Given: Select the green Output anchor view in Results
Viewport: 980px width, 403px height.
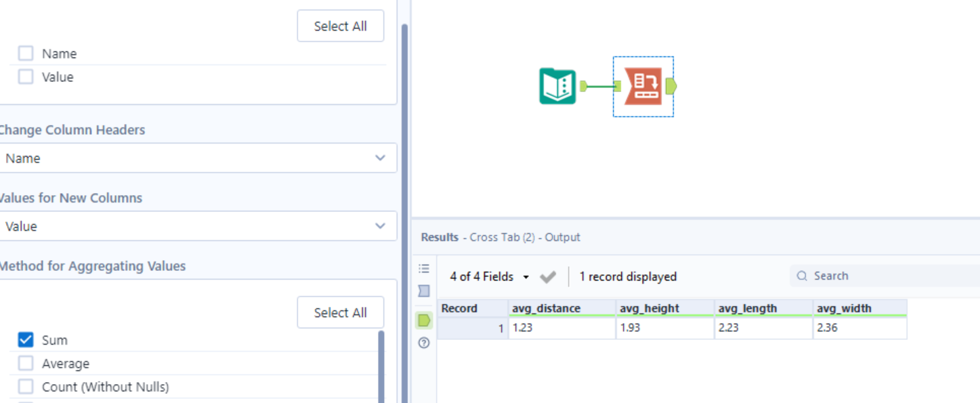Looking at the screenshot, I should [x=423, y=321].
